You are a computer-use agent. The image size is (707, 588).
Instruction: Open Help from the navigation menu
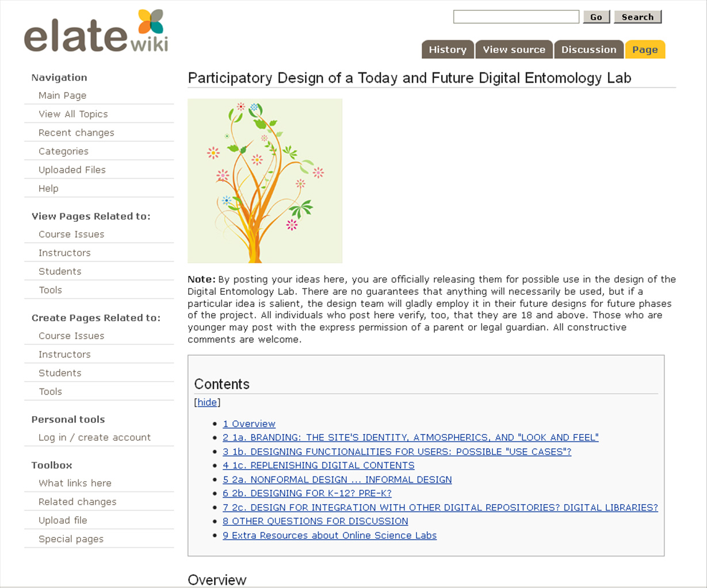pos(48,188)
